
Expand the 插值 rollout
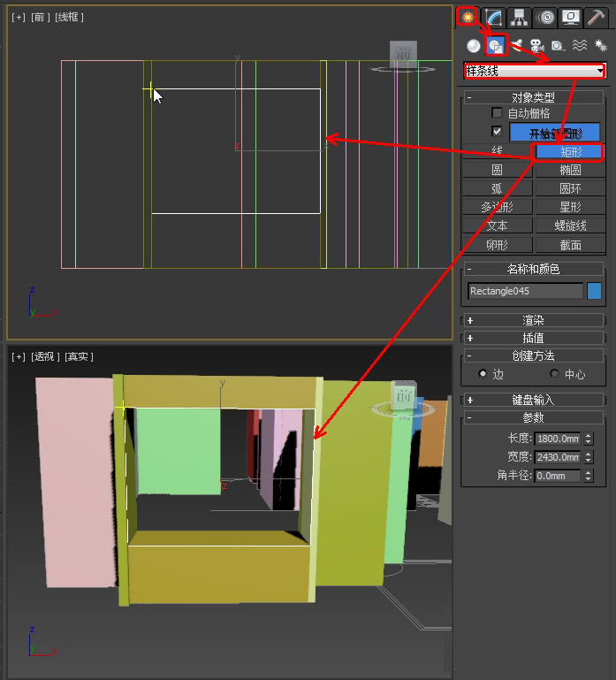pyautogui.click(x=533, y=338)
